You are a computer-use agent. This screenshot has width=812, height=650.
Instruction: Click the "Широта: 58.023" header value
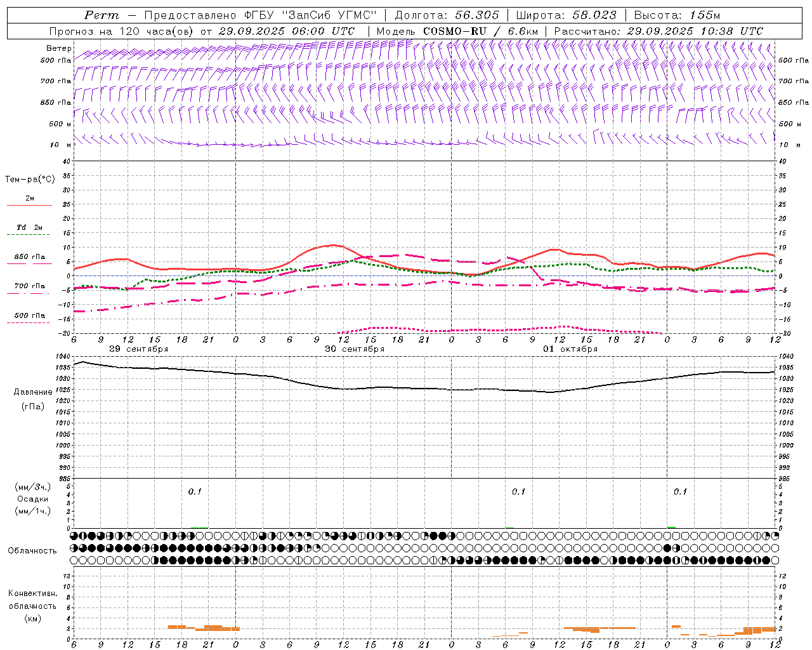coord(566,15)
